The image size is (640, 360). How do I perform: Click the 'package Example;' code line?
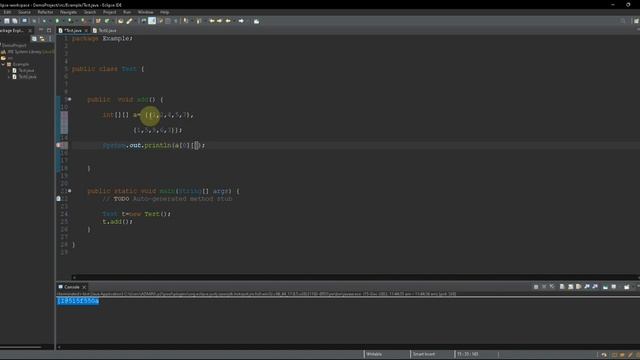tap(102, 38)
